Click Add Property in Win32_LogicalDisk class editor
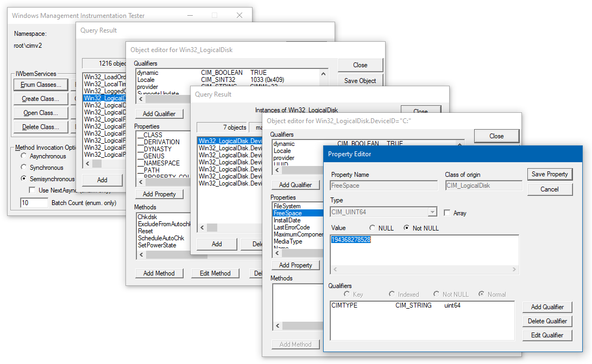 click(159, 194)
